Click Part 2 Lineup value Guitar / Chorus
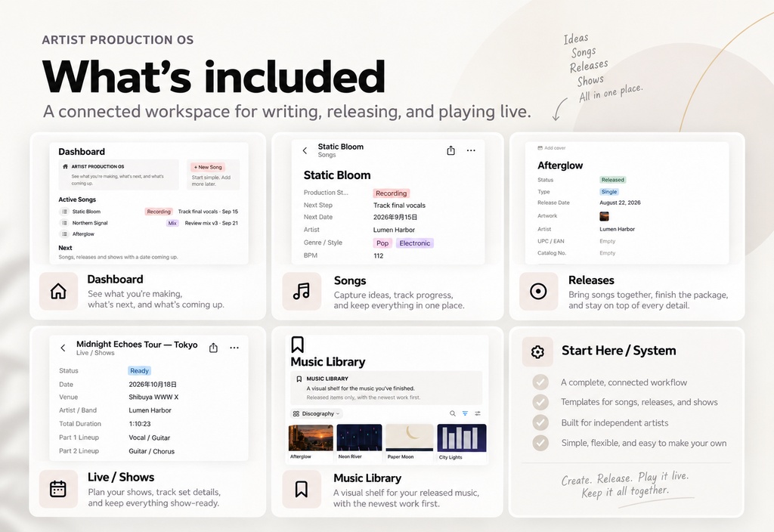 click(151, 451)
